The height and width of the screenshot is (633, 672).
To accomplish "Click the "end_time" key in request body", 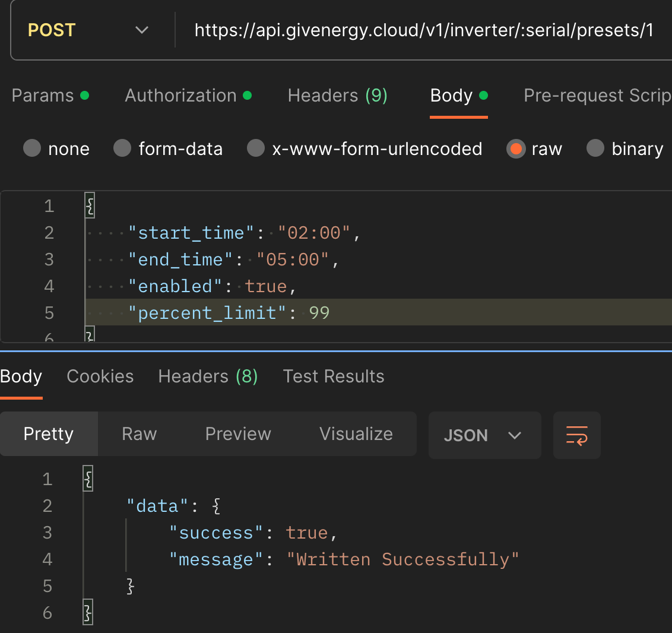I will pos(180,259).
